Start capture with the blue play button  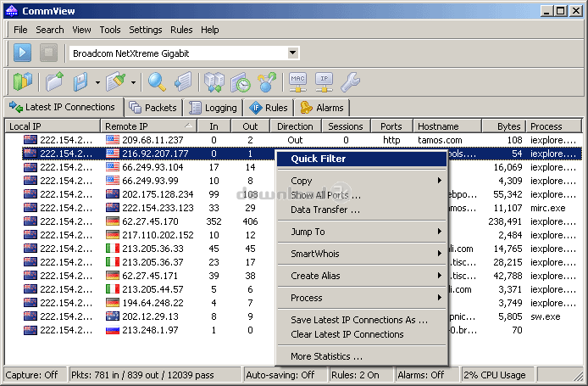pyautogui.click(x=22, y=53)
